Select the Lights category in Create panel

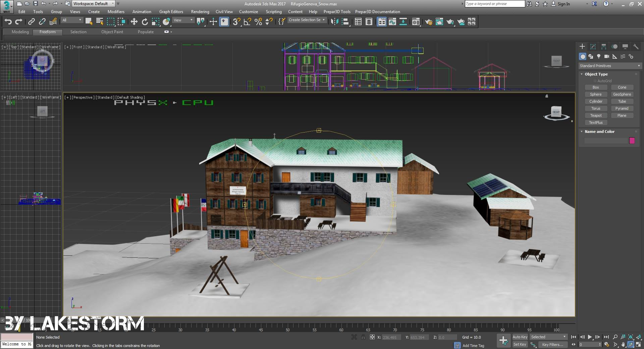click(x=599, y=56)
